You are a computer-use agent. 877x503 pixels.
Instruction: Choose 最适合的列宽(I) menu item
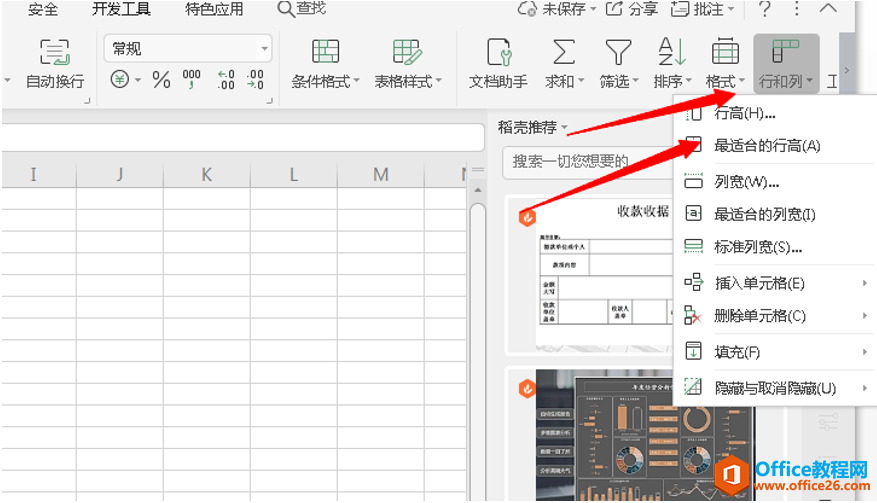(775, 214)
